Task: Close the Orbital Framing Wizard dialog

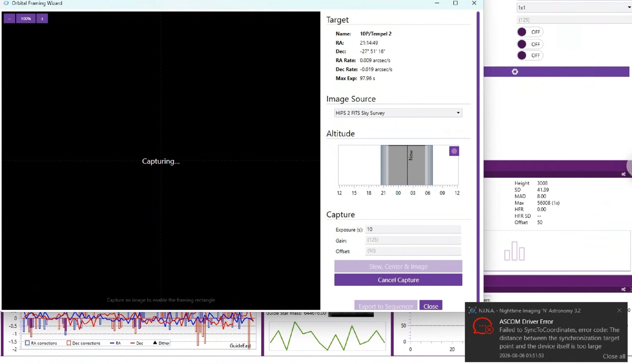Action: tap(431, 306)
